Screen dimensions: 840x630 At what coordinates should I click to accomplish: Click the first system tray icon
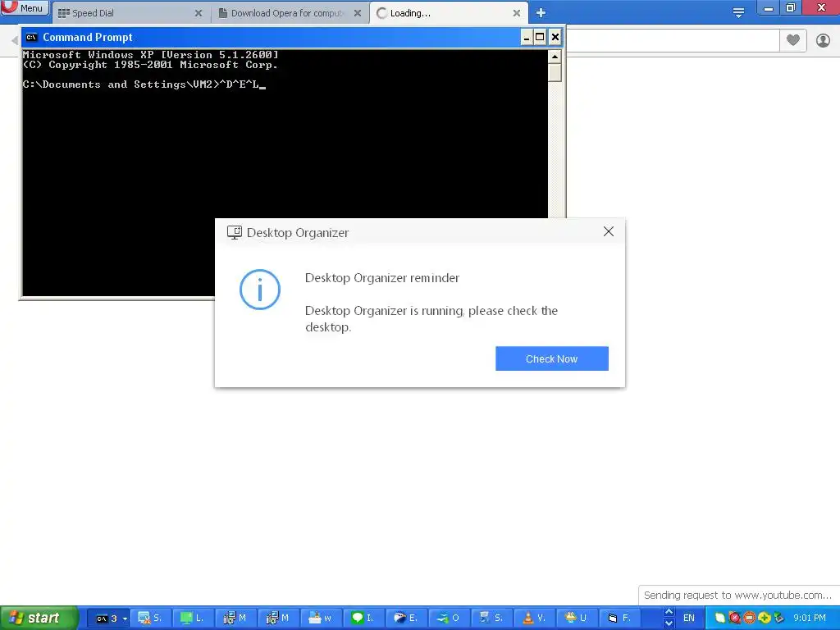(x=720, y=619)
